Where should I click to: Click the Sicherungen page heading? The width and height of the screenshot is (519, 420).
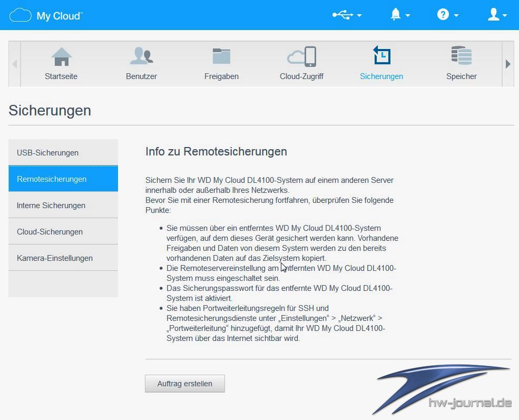pos(50,110)
